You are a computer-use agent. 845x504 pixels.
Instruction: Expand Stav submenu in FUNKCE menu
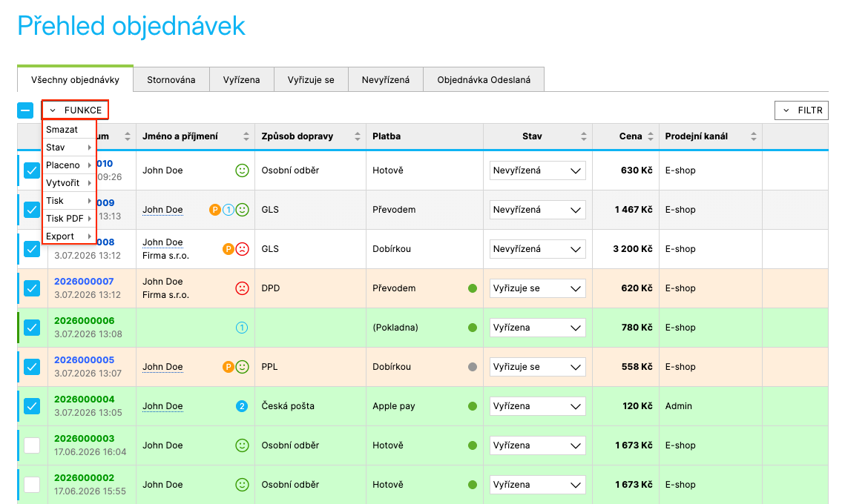tap(69, 147)
